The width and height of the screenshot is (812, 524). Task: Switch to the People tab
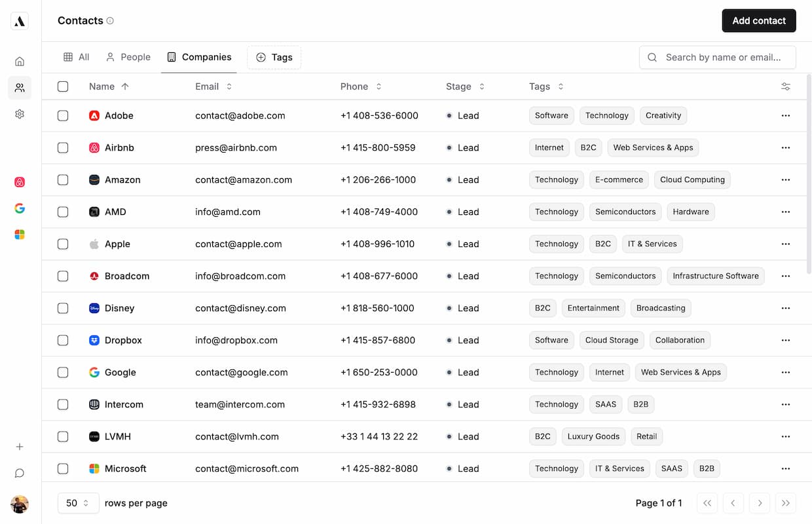[x=128, y=57]
